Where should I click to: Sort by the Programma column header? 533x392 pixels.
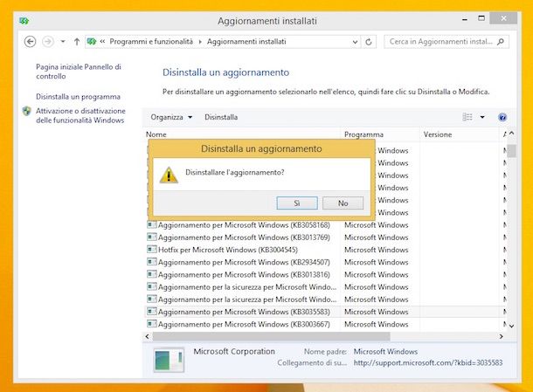(380, 134)
